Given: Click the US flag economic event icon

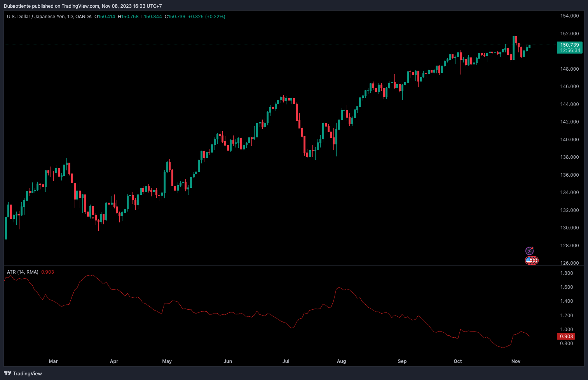Looking at the screenshot, I should [529, 260].
